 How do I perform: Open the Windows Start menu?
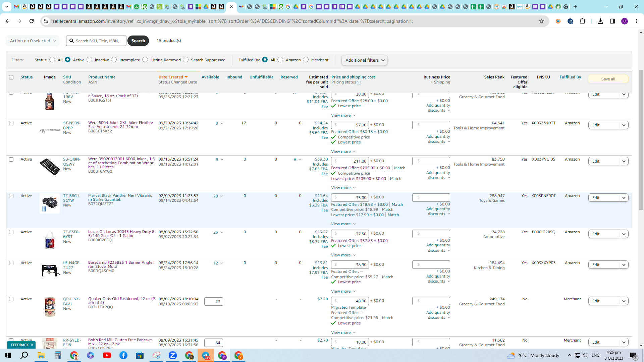coord(8,355)
